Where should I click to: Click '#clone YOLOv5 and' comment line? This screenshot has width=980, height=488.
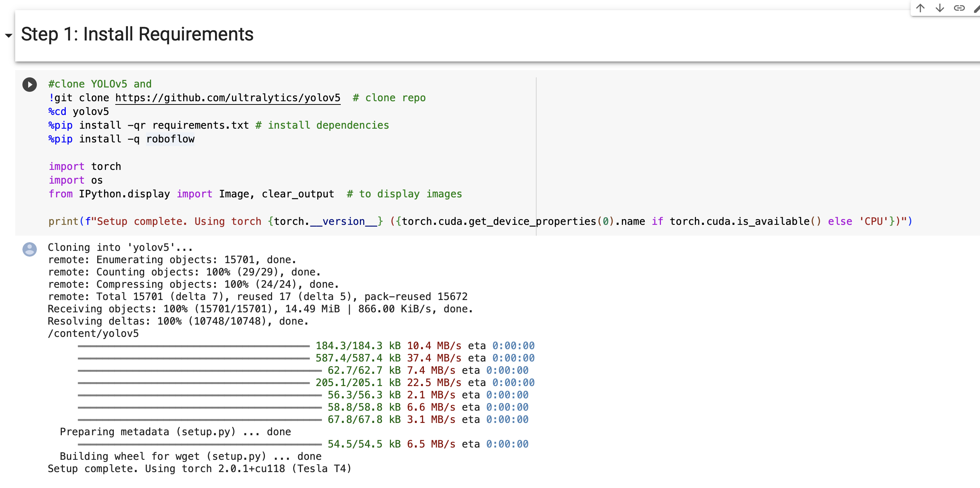100,84
